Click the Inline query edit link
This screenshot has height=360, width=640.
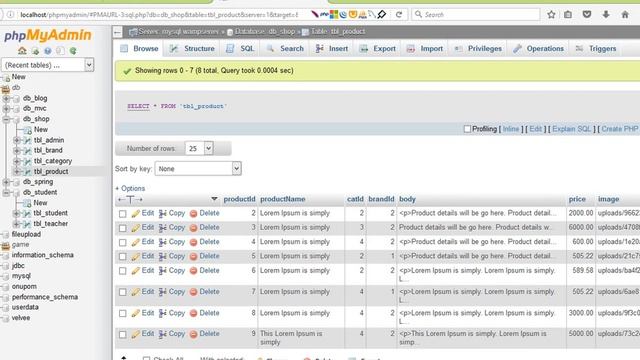point(511,129)
